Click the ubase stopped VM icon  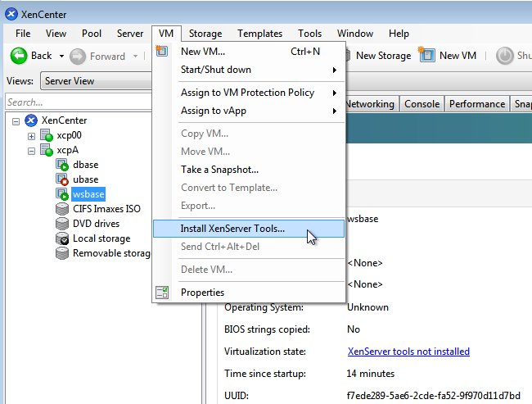pos(62,179)
